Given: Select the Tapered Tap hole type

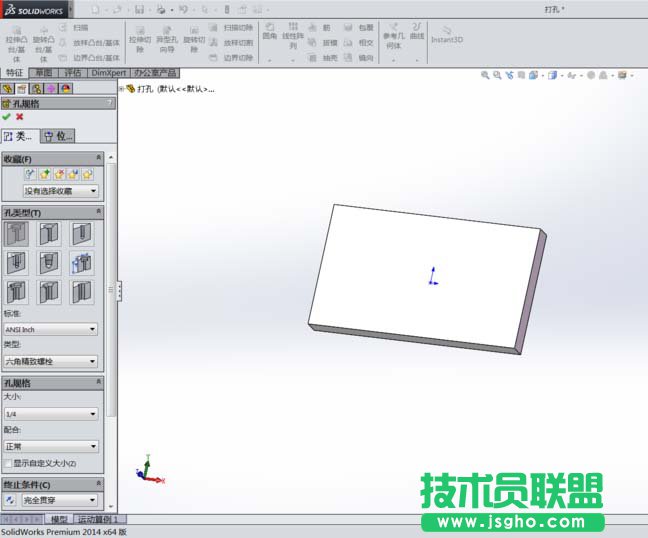Looking at the screenshot, I should pyautogui.click(x=49, y=263).
